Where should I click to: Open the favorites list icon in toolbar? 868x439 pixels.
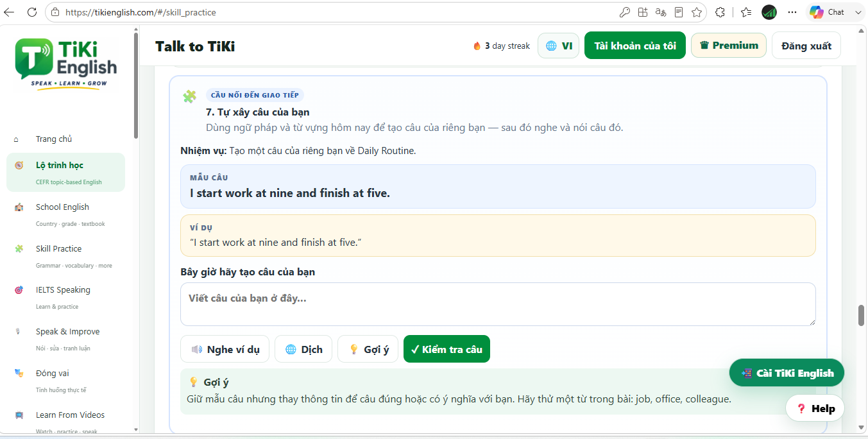tap(746, 12)
